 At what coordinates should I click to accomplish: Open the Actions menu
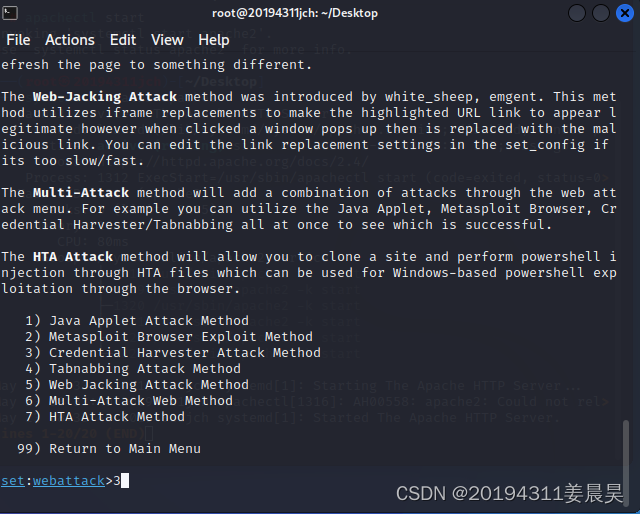pyautogui.click(x=70, y=40)
